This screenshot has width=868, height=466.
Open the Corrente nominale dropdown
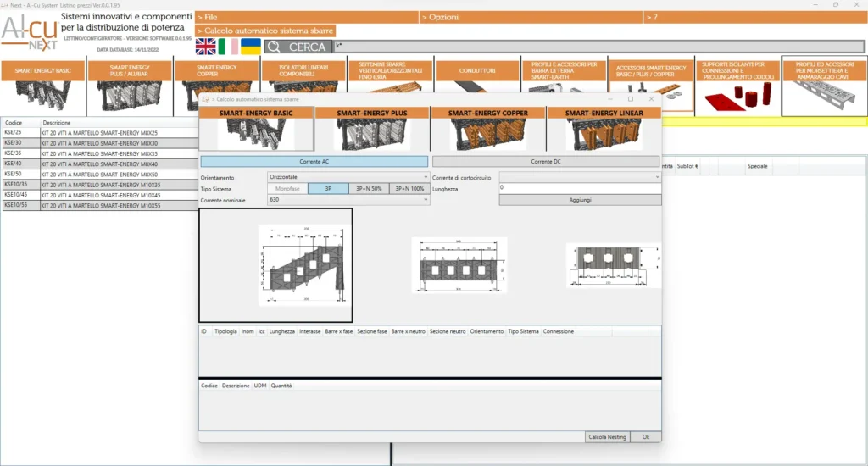348,200
